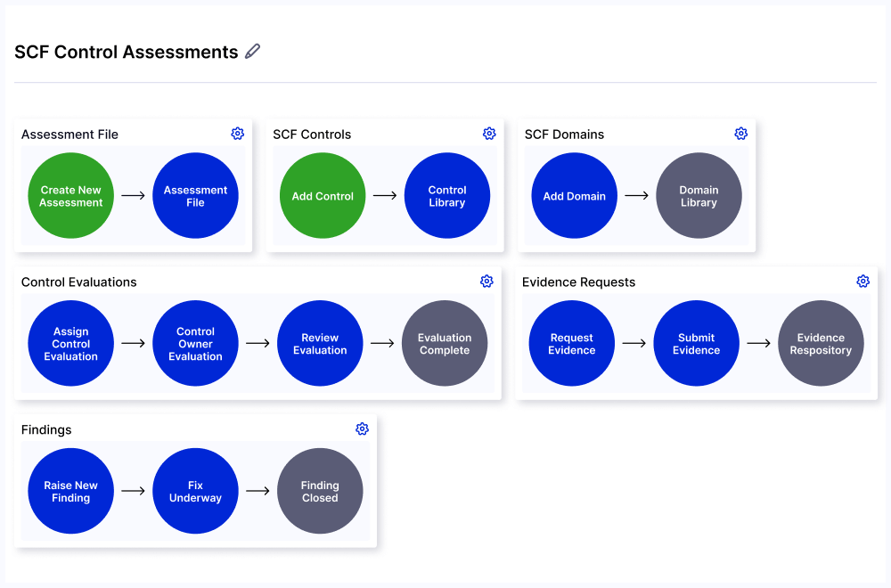Open Evidence Requests panel gear settings

click(x=862, y=282)
